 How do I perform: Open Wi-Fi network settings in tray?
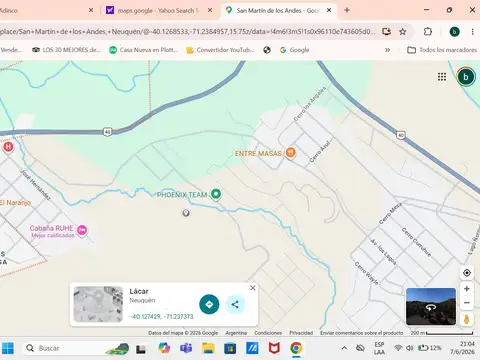(398, 348)
